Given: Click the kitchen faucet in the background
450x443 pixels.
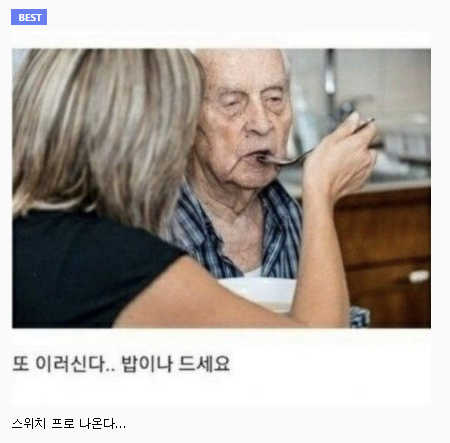Looking at the screenshot, I should coord(330,88).
